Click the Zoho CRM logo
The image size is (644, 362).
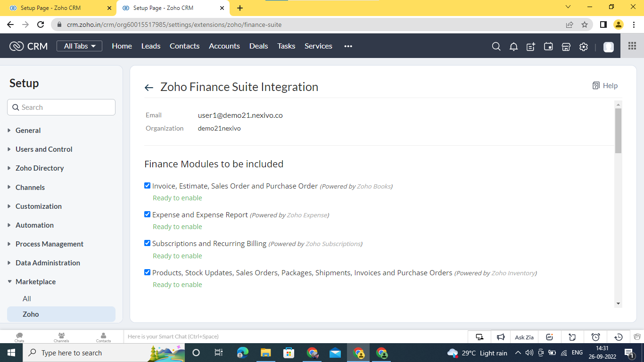[x=28, y=46]
